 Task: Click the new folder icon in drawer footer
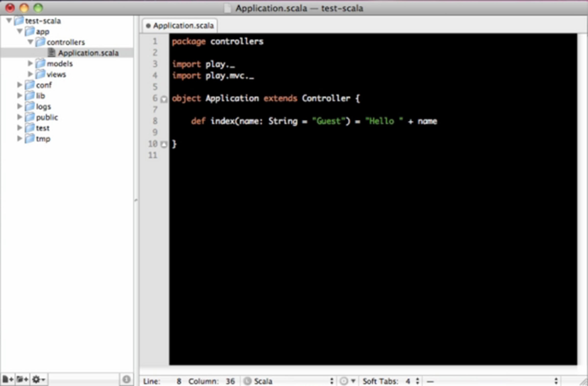click(x=23, y=379)
